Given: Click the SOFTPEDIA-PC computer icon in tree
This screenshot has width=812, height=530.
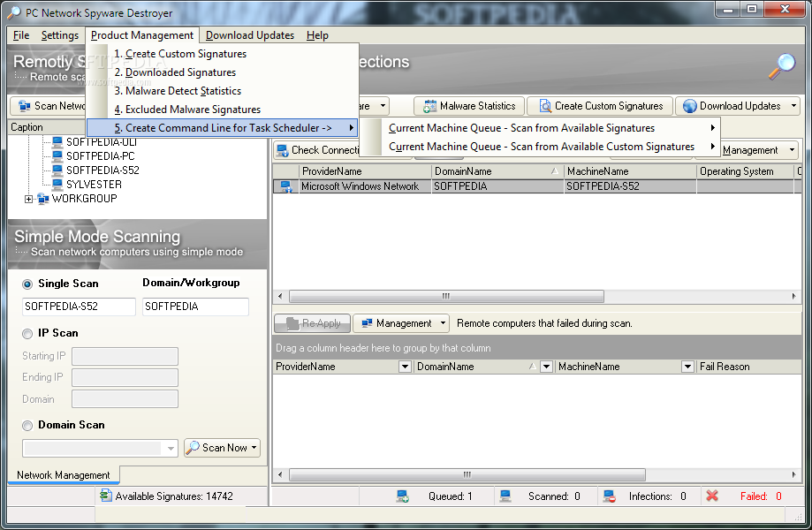Looking at the screenshot, I should tap(57, 155).
